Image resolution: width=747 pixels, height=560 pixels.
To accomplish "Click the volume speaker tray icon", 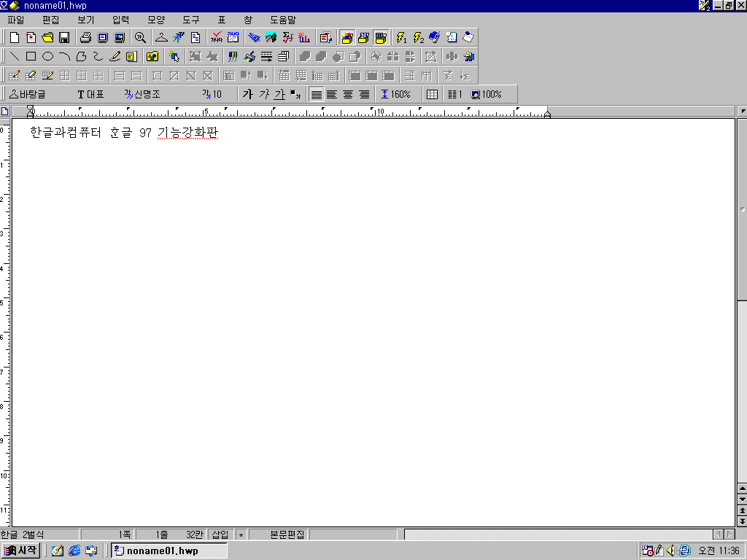I will 671,551.
